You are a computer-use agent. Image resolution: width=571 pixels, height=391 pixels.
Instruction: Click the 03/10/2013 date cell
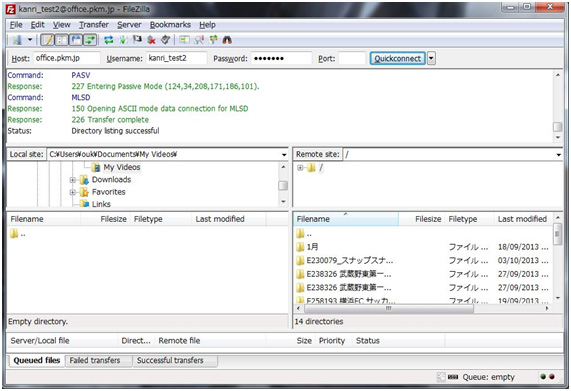[523, 261]
